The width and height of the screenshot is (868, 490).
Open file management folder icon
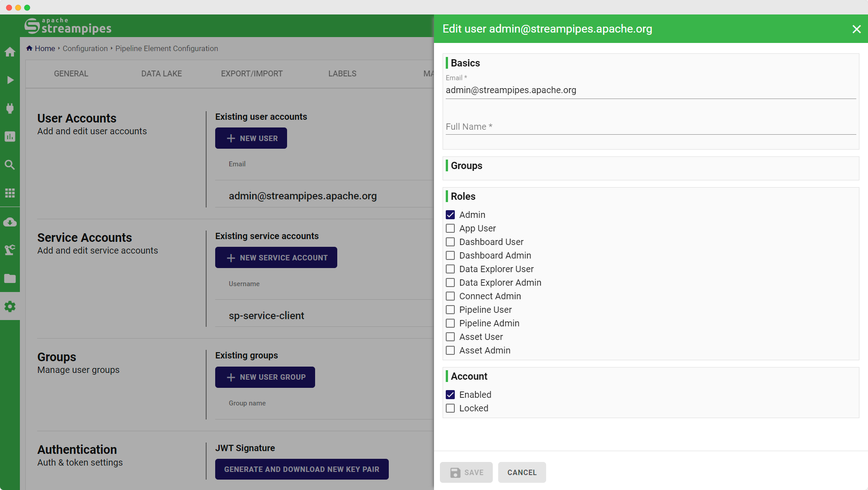click(x=10, y=278)
